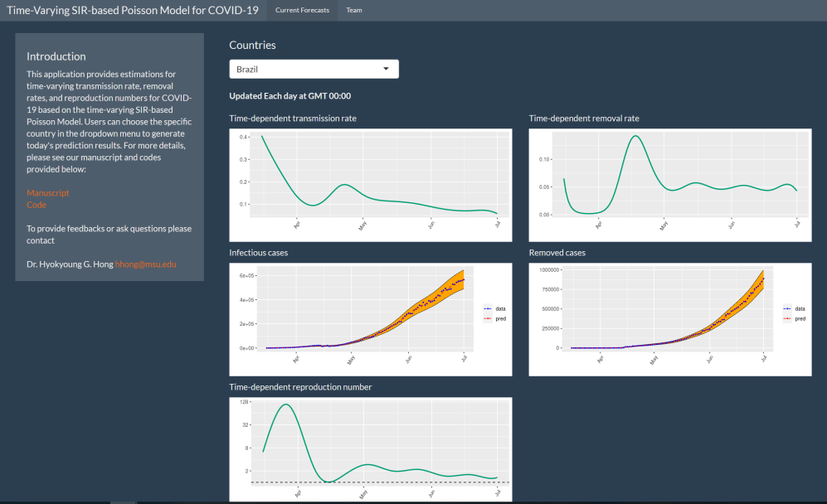The image size is (827, 504).
Task: Open the Manuscript link
Action: 48,193
